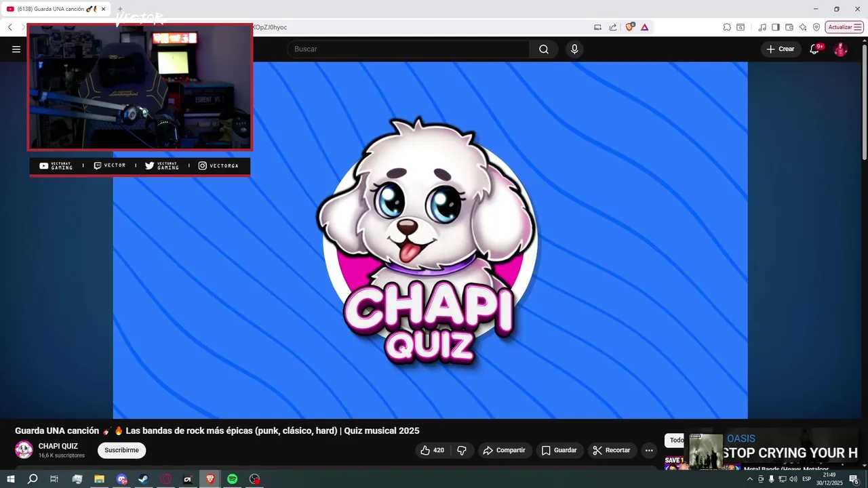The width and height of the screenshot is (868, 488).
Task: Click the Compartir share button
Action: click(504, 450)
